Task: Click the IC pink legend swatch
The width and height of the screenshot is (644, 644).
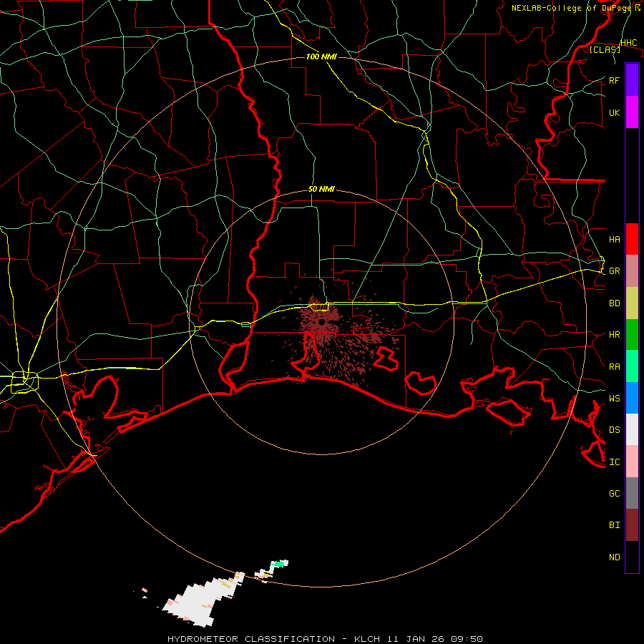Action: [632, 462]
